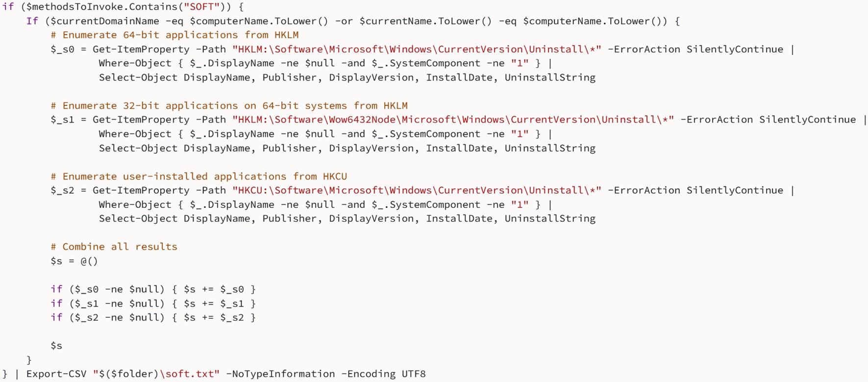Click the $_s2 variable being assigned
The image size is (868, 382).
click(62, 190)
